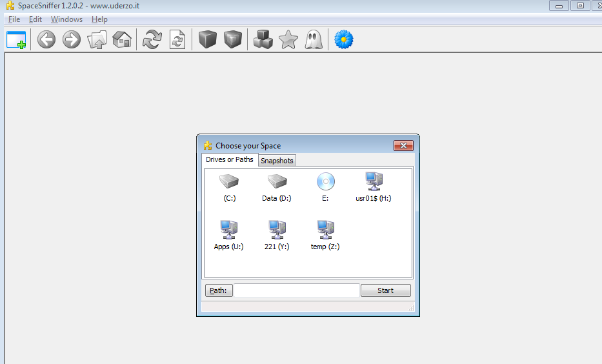Click the New View toolbar icon
The height and width of the screenshot is (364, 602).
16,40
